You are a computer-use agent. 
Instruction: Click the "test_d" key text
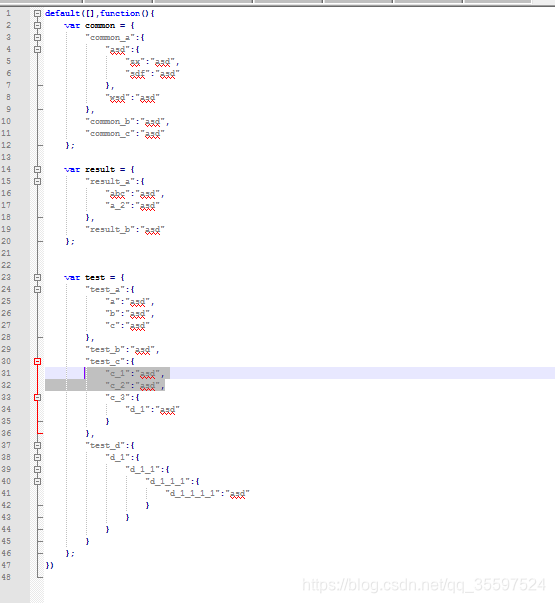(105, 445)
